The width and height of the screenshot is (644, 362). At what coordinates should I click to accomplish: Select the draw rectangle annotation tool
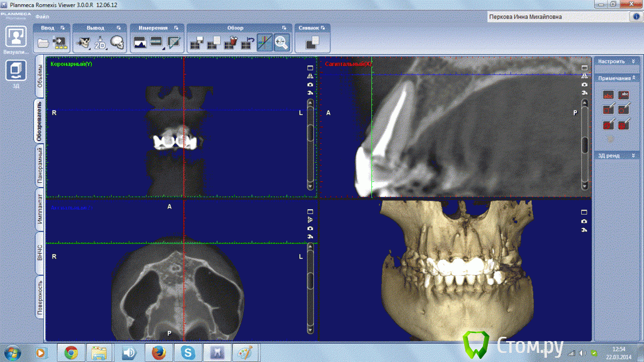coord(608,110)
